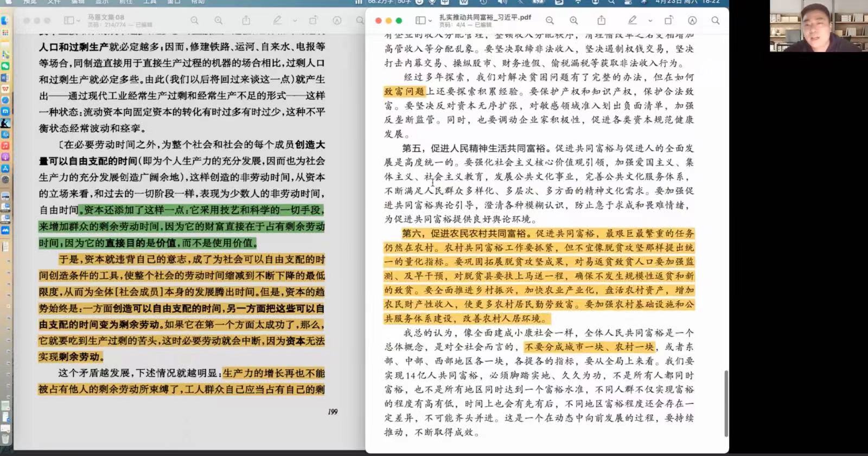The image size is (868, 456).
Task: Zoom in on the 马恩文集 08 document
Action: [218, 21]
